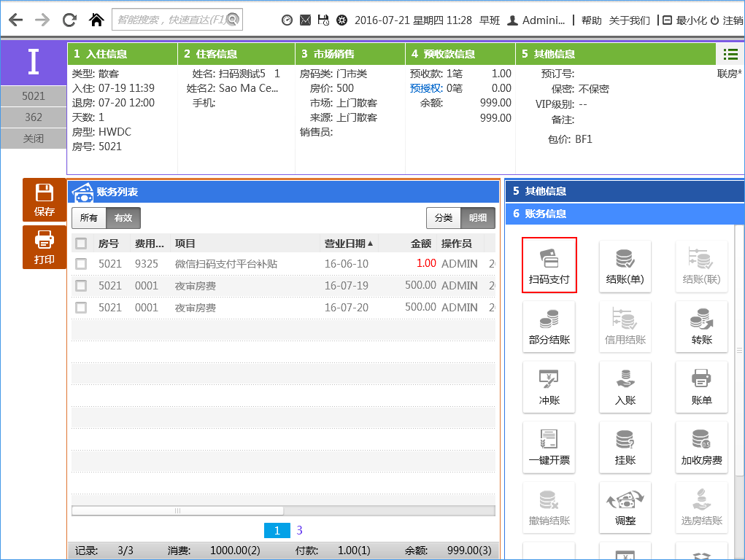The image size is (745, 560).
Task: Sort by the 营业日期 column header
Action: (349, 244)
